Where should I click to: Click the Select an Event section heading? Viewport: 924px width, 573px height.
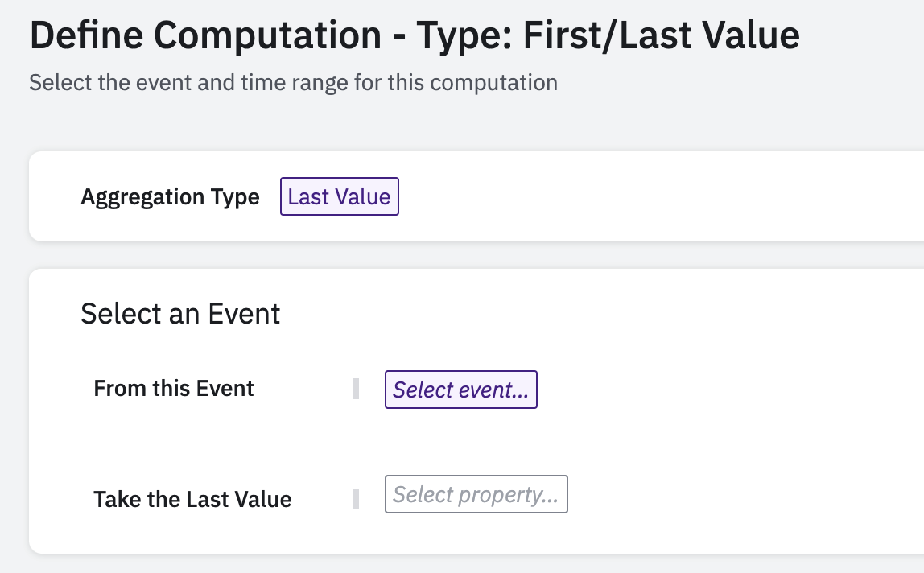(x=180, y=314)
